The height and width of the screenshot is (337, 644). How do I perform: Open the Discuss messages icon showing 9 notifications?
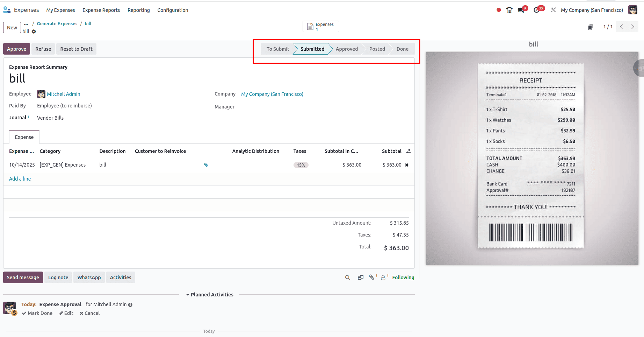click(520, 9)
